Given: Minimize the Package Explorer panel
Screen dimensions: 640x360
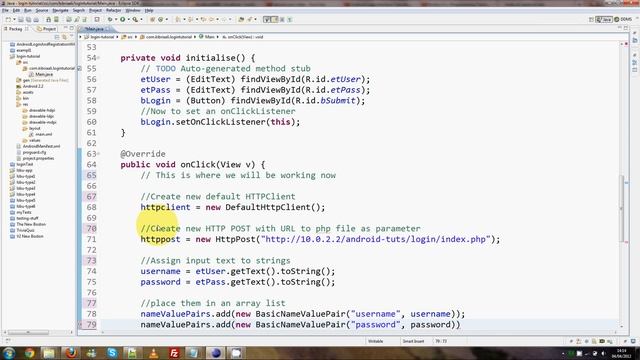Looking at the screenshot, I should [65, 28].
